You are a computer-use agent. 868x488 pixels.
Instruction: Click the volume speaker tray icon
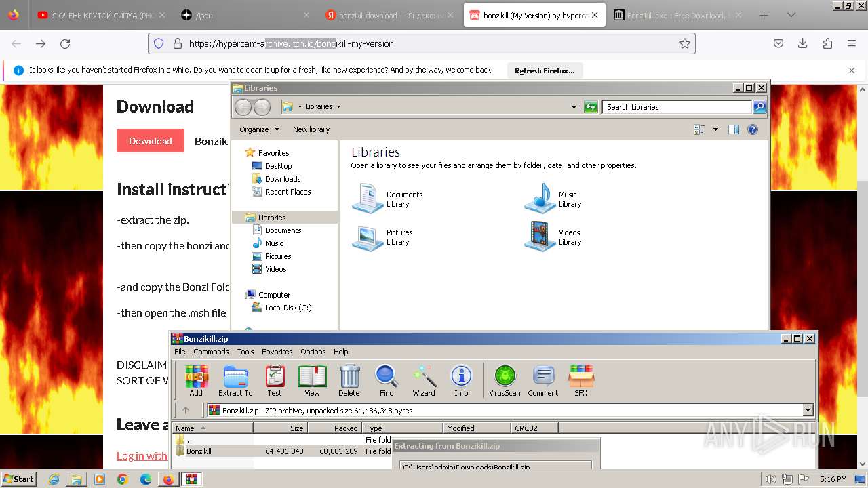click(x=771, y=479)
